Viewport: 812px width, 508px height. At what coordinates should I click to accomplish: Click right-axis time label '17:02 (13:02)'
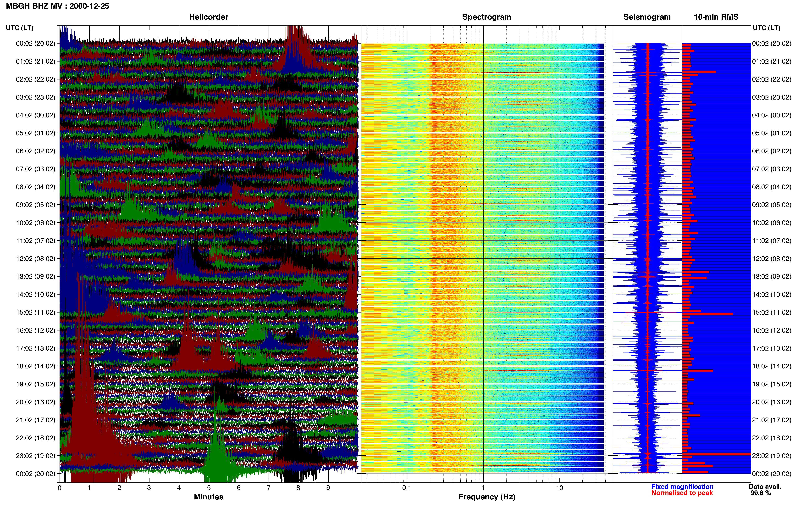[x=772, y=348]
